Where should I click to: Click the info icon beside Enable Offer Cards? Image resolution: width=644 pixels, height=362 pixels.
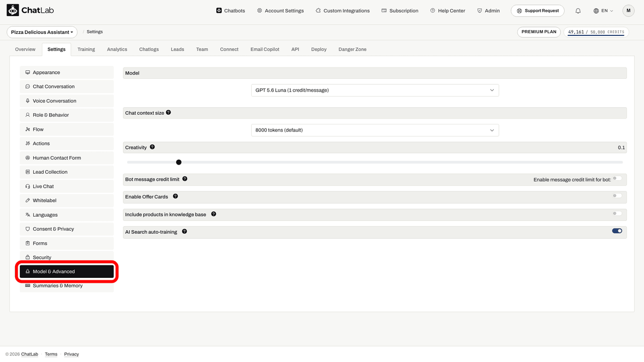point(175,196)
